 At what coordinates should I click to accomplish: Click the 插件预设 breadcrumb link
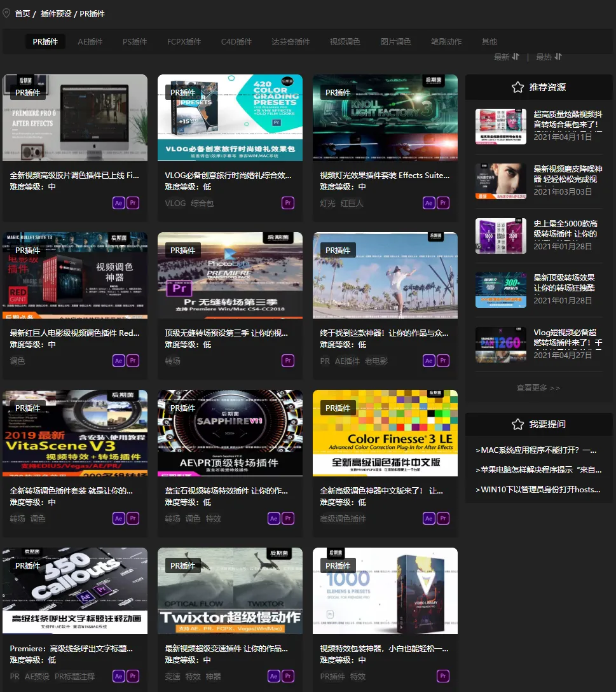click(x=56, y=14)
